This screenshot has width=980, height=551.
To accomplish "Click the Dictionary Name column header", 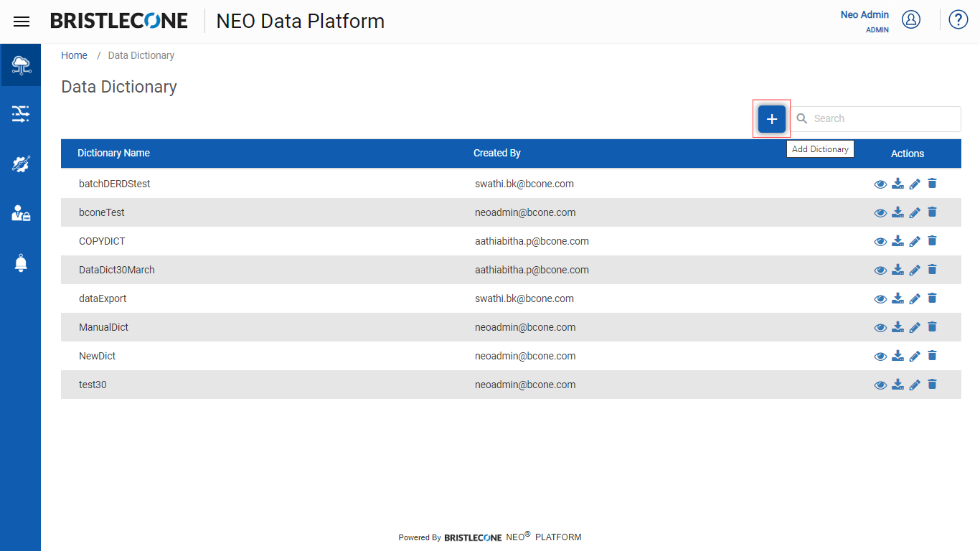I will [x=113, y=153].
